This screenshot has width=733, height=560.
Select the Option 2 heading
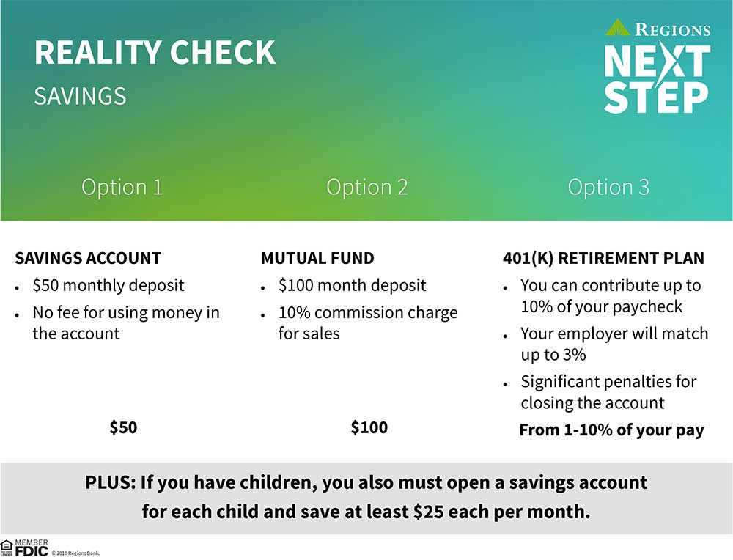[x=367, y=188]
